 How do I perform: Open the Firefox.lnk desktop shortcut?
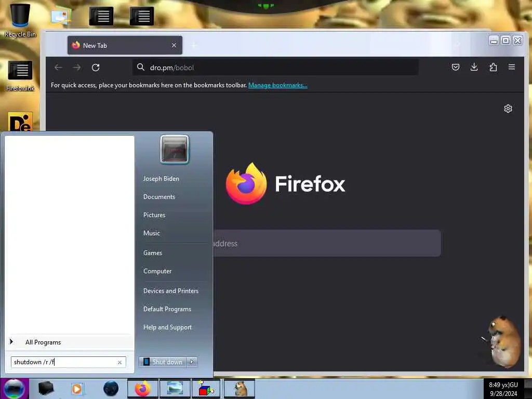pyautogui.click(x=20, y=76)
